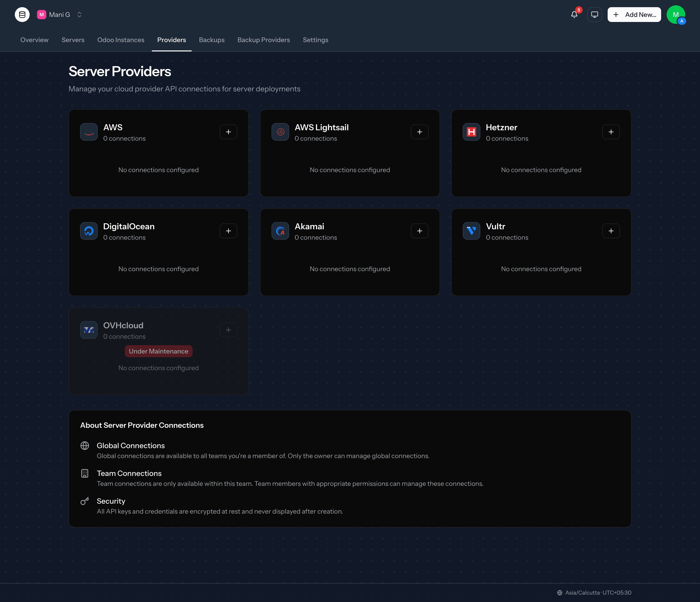Click the disabled OVHcloud plus button
Screen dimensions: 700x602
[x=228, y=330]
